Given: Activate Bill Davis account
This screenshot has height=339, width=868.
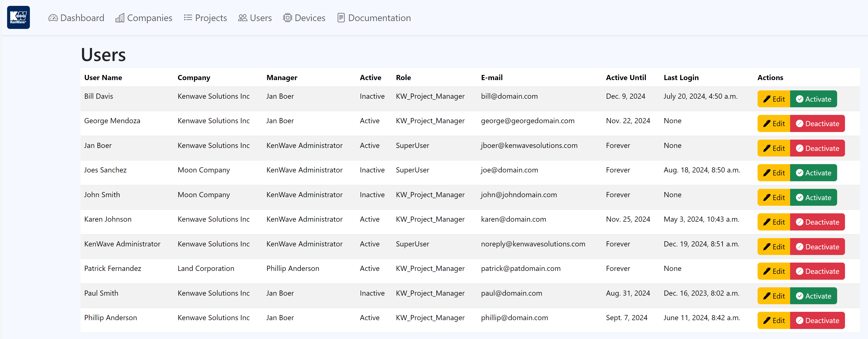Looking at the screenshot, I should pyautogui.click(x=813, y=99).
